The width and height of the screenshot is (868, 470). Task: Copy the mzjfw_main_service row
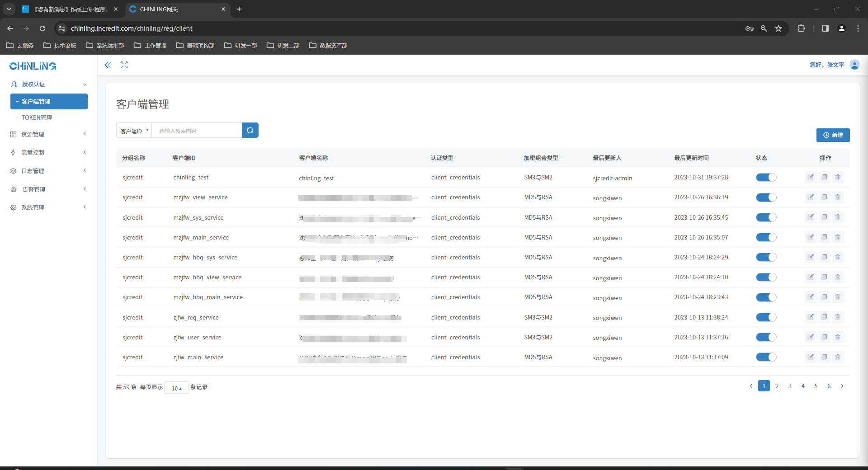pyautogui.click(x=824, y=237)
